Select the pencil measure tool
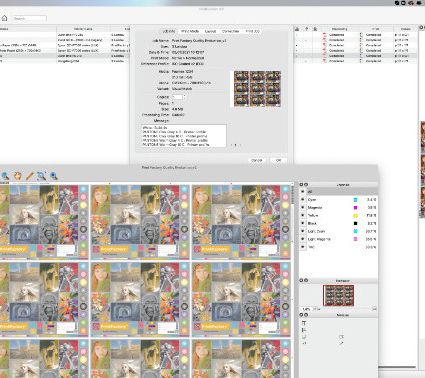The image size is (425, 378). 30,176
